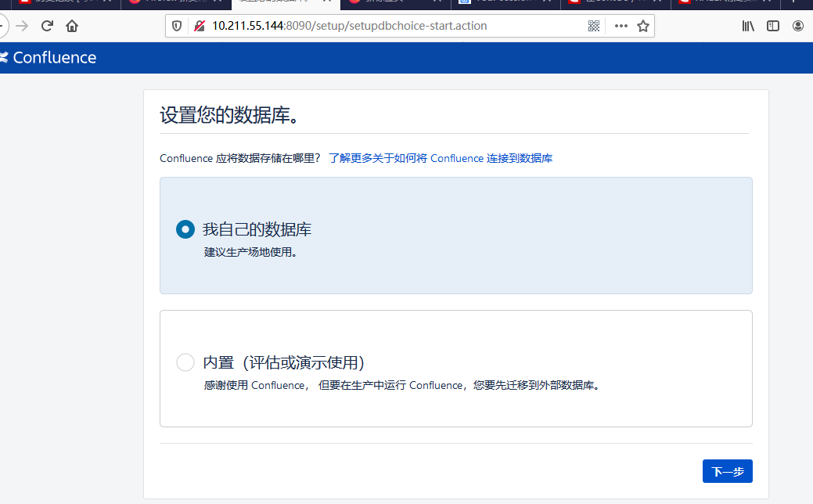Open the QR code icon in address bar

click(595, 26)
